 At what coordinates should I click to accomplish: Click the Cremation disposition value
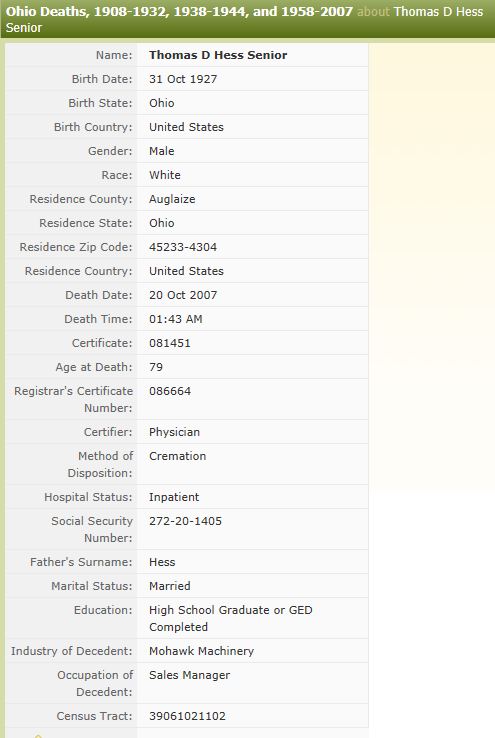click(177, 456)
